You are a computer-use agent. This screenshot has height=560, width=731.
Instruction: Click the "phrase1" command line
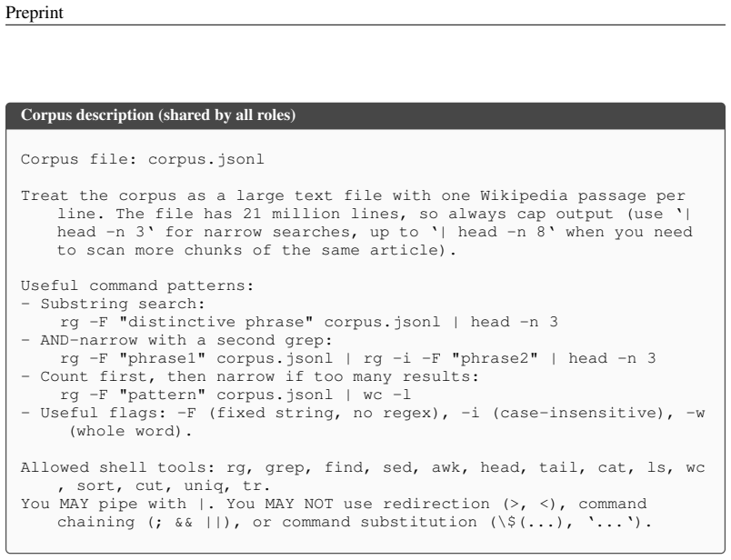pyautogui.click(x=357, y=358)
